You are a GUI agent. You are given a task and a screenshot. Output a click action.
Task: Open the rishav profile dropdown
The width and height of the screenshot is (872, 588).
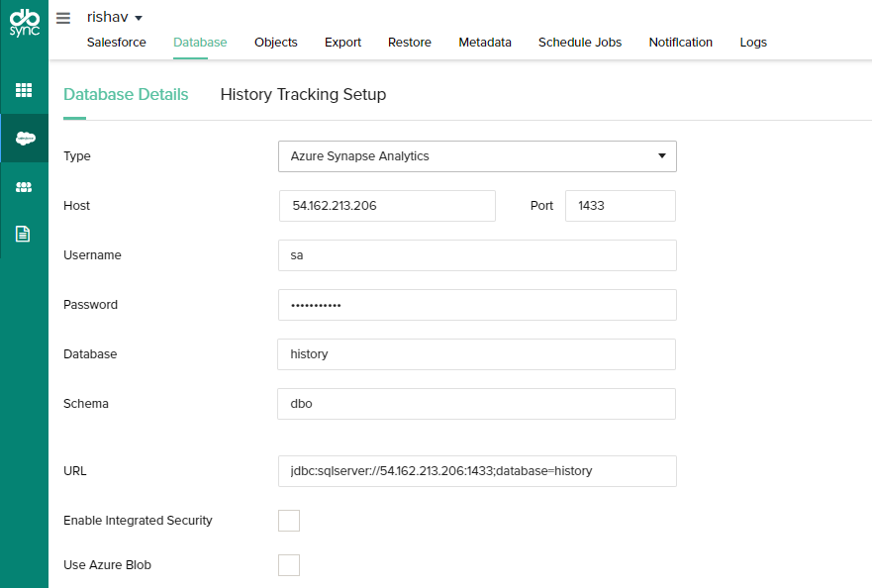click(115, 18)
